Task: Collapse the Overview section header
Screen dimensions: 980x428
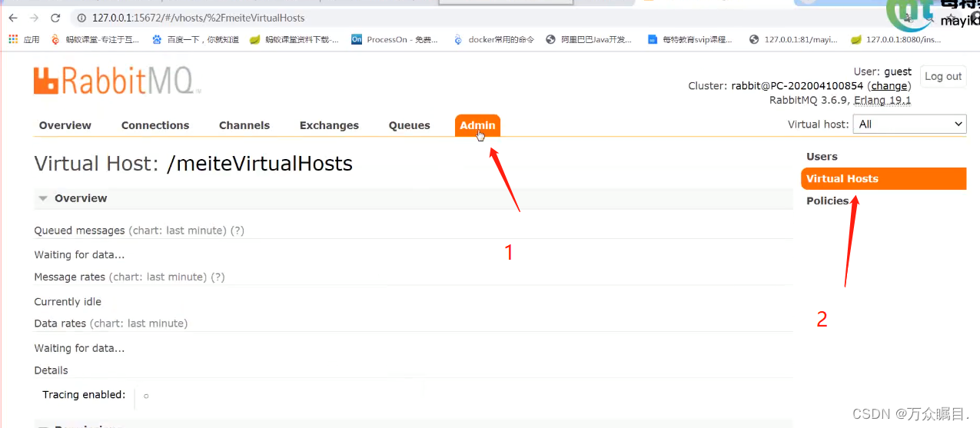Action: point(414,198)
